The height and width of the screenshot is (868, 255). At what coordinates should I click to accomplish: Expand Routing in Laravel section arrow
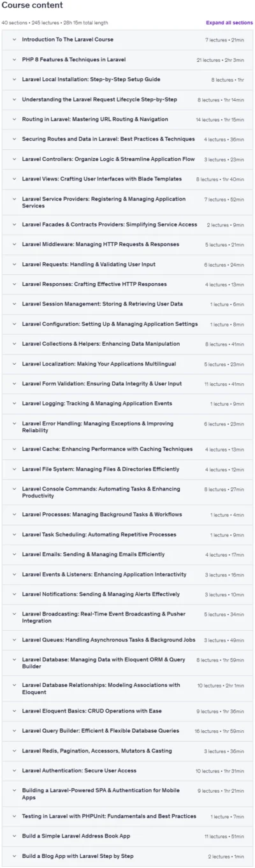[14, 119]
